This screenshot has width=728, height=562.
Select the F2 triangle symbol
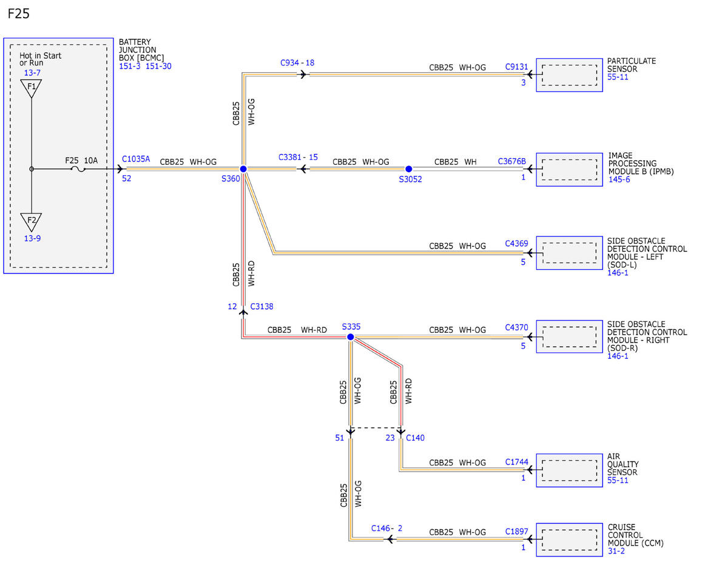point(32,221)
